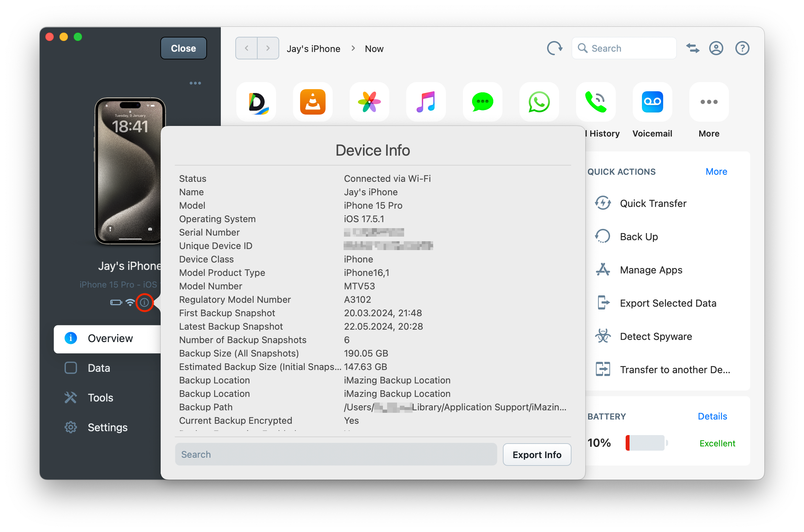Screen dimensions: 804x532
Task: Select the Overview sidebar item
Action: [107, 339]
